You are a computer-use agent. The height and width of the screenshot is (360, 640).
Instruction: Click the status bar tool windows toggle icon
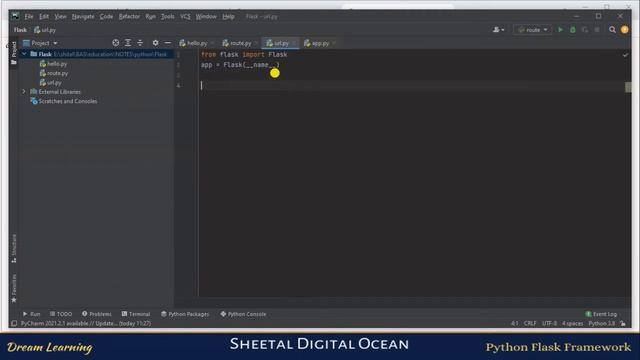pos(14,323)
